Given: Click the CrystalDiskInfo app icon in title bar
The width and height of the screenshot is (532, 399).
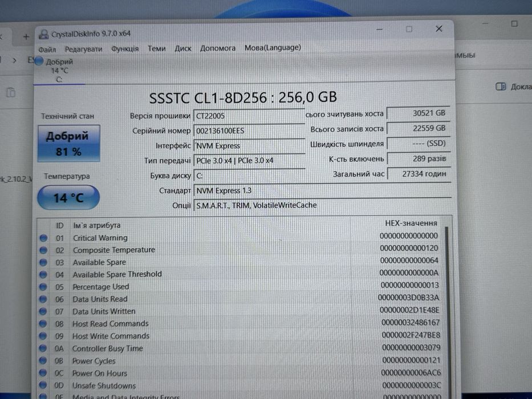Looking at the screenshot, I should (x=43, y=34).
